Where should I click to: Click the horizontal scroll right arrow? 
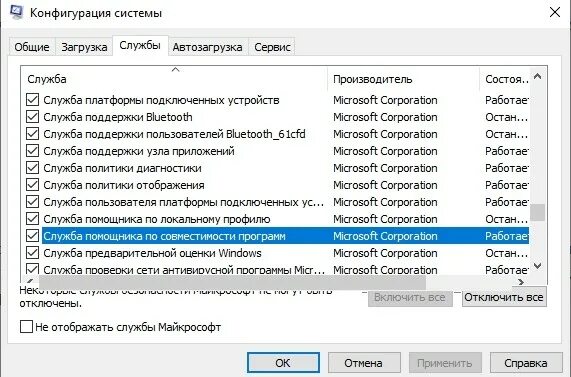[x=521, y=282]
